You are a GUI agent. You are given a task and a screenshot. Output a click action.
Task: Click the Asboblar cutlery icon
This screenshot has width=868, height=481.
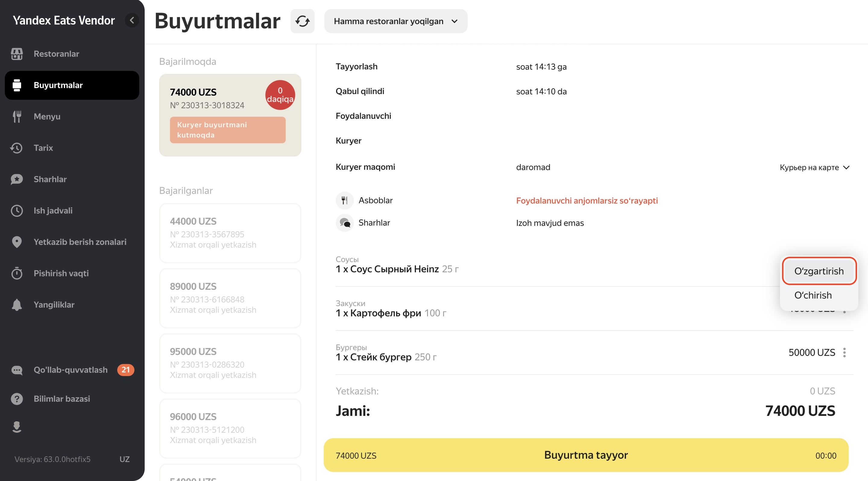344,200
